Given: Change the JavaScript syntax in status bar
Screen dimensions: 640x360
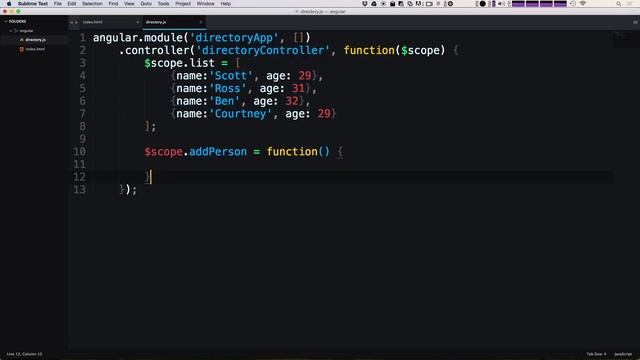Looking at the screenshot, I should tap(623, 354).
